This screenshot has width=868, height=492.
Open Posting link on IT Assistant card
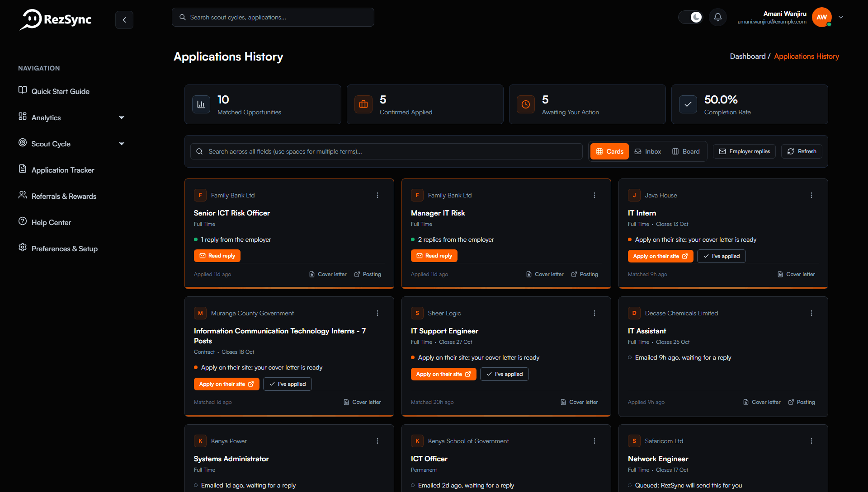pos(802,402)
